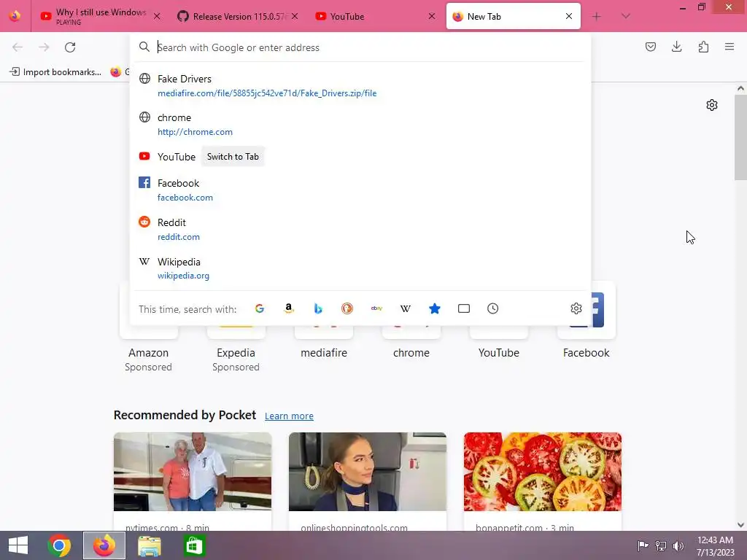Close the 'Why I still use Windows' tab
The width and height of the screenshot is (747, 560).
click(x=157, y=16)
